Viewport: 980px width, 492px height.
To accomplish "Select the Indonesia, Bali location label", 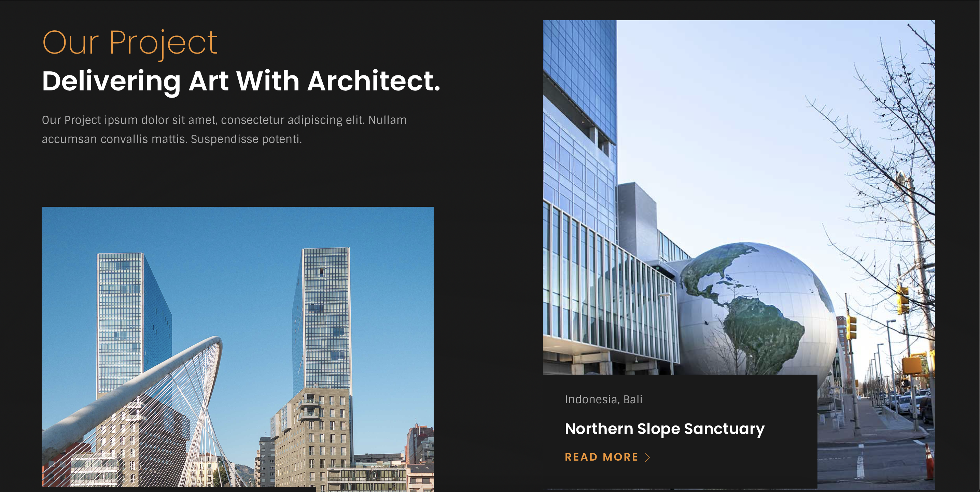I will 603,399.
